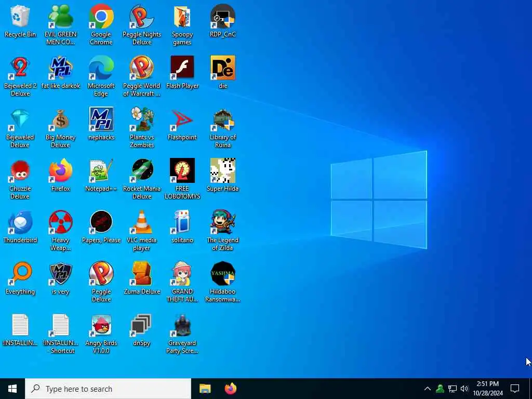
Task: Click the Type here to search box
Action: (x=108, y=389)
